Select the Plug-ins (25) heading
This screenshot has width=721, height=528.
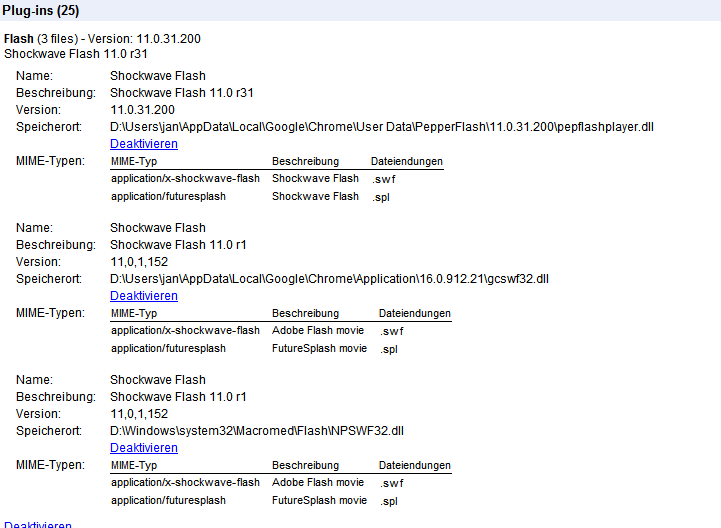click(40, 10)
